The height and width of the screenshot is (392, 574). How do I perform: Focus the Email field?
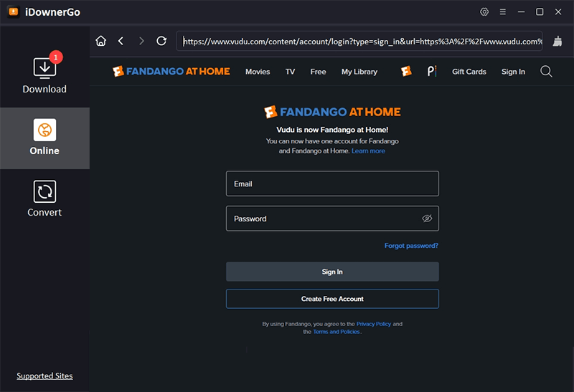pos(332,183)
